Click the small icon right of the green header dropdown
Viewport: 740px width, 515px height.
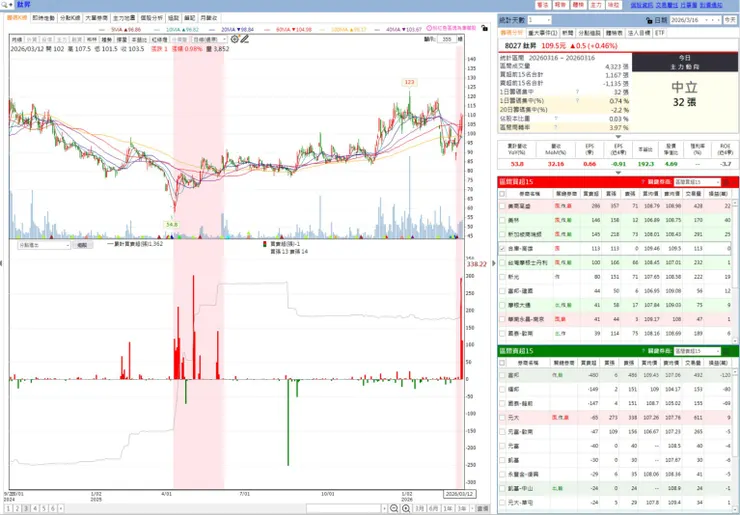[726, 351]
